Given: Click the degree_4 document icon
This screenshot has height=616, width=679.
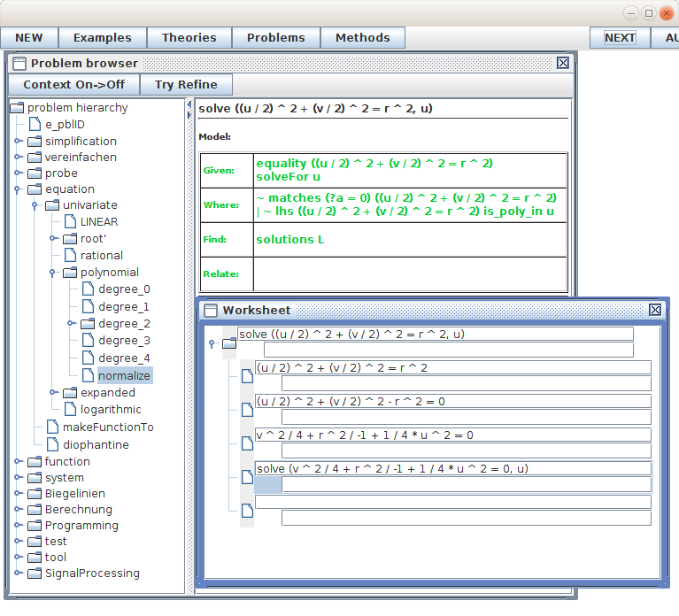Looking at the screenshot, I should click(88, 358).
